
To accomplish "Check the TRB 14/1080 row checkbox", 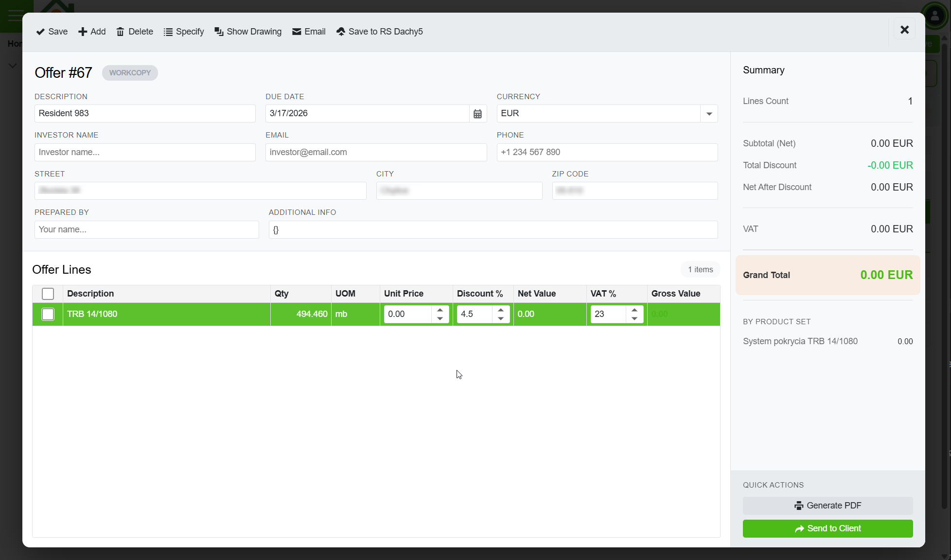I will tap(48, 315).
